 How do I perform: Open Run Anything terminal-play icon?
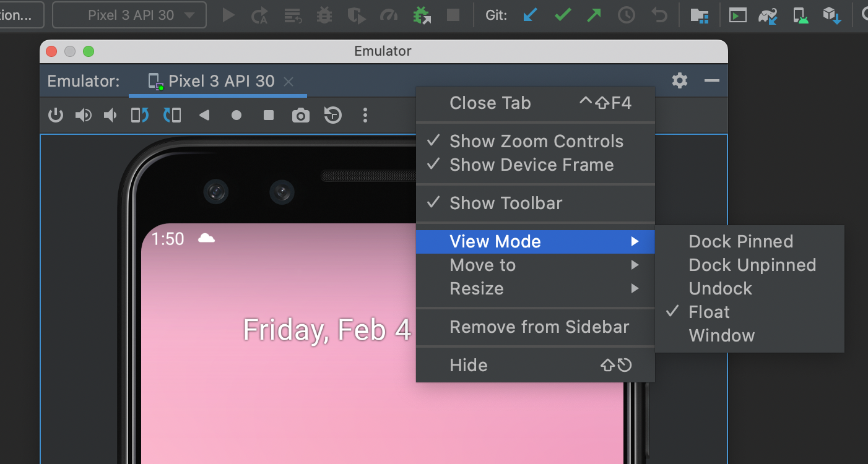pyautogui.click(x=737, y=15)
